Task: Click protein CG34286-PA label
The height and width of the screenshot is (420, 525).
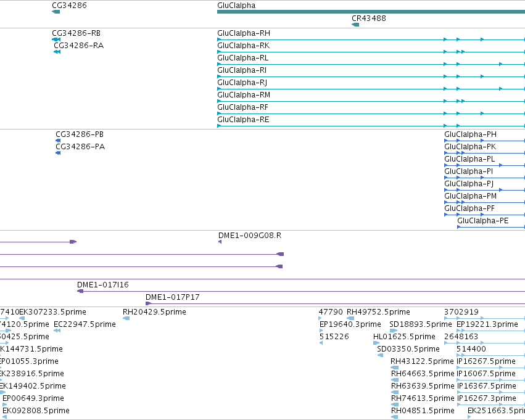Action: (x=80, y=147)
